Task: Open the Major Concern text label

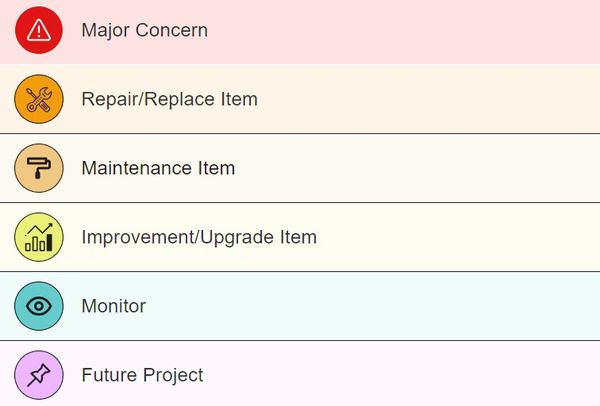Action: 145,30
